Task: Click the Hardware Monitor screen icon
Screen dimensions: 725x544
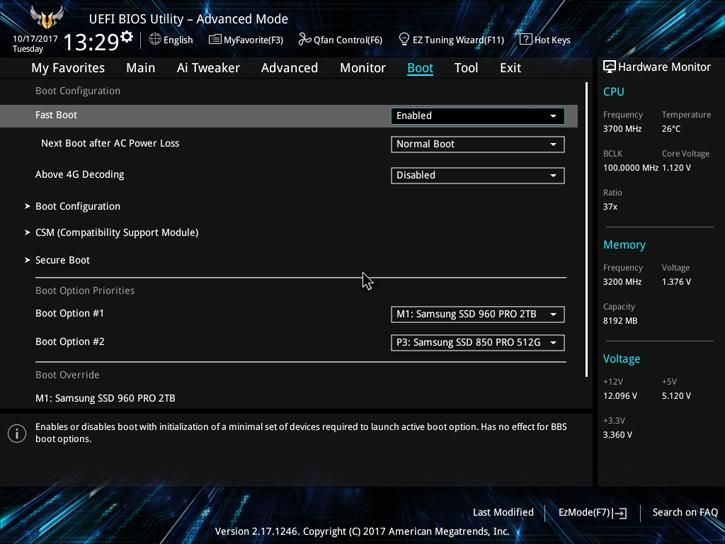Action: 609,67
